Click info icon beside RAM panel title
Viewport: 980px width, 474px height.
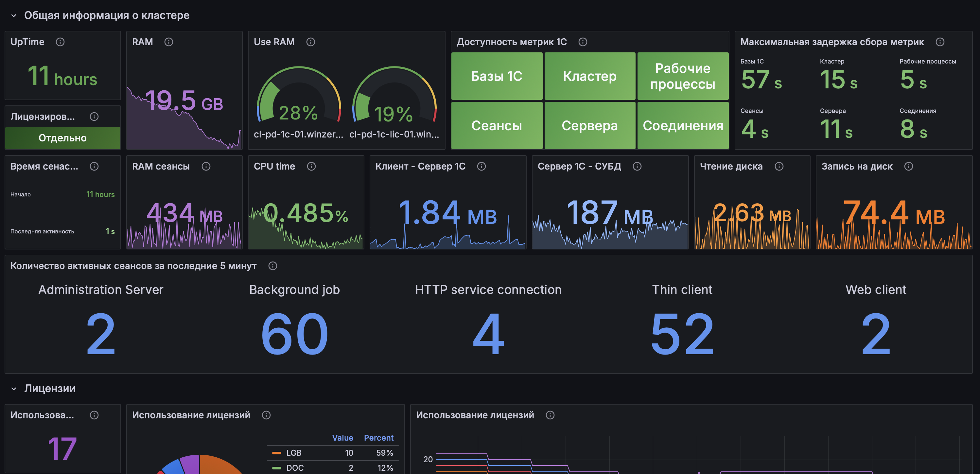click(168, 42)
